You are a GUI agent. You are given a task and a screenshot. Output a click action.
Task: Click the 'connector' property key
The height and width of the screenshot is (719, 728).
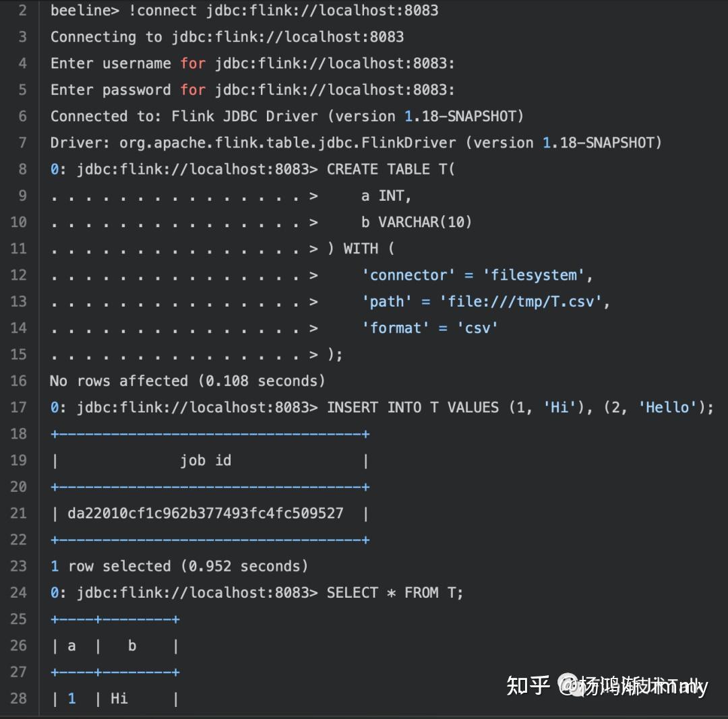pyautogui.click(x=408, y=275)
